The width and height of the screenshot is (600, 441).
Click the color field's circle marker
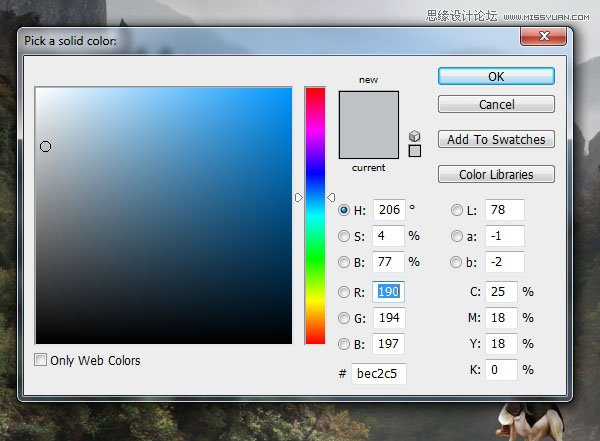point(46,146)
